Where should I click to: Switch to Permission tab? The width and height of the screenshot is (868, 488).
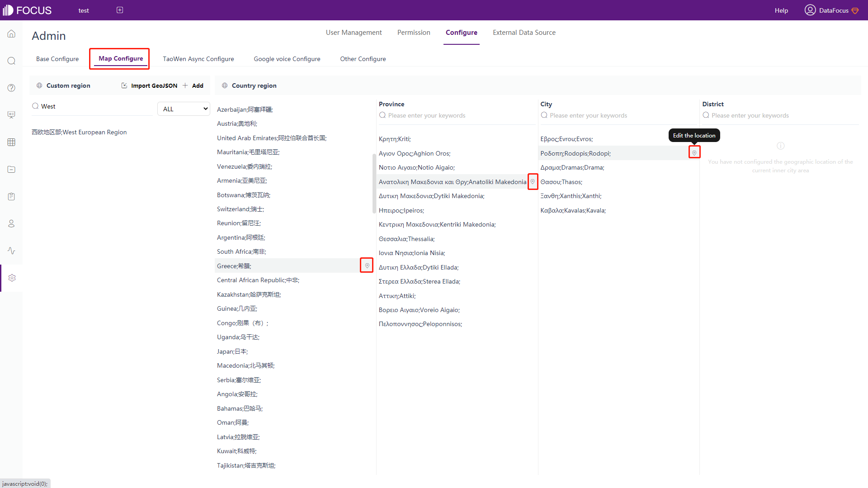tap(414, 33)
